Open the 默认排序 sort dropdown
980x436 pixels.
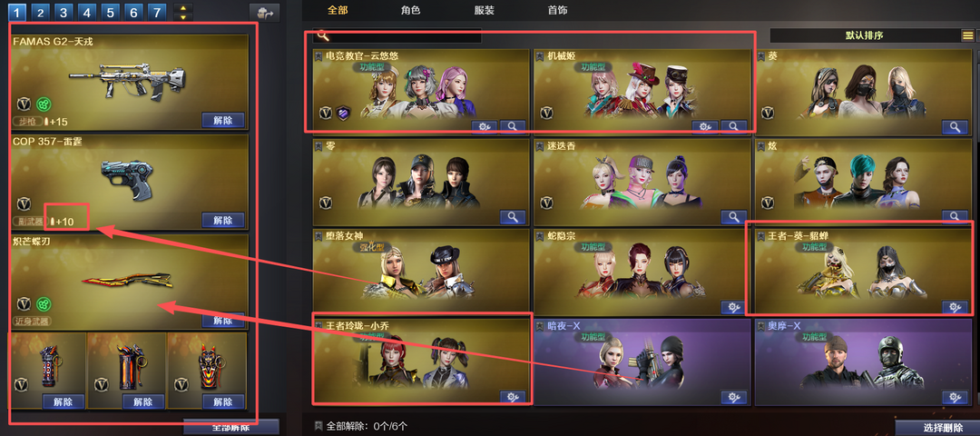(x=865, y=35)
